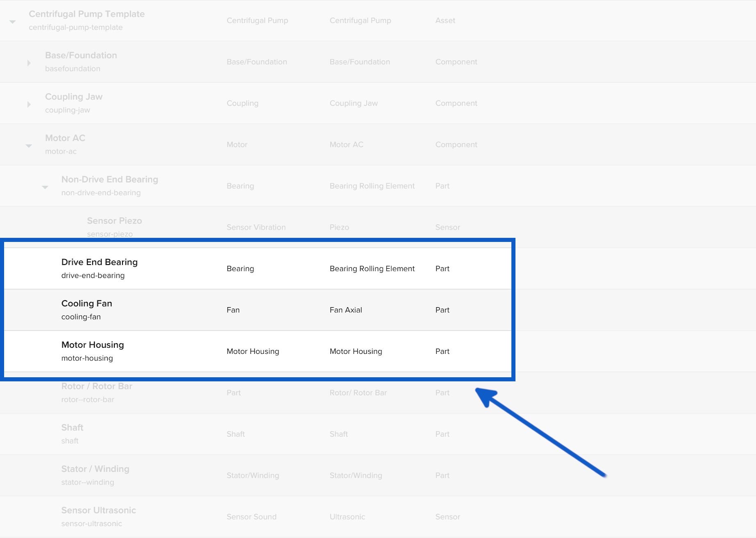Select the Motor Housing part name
Viewport: 756px width, 538px height.
(x=93, y=345)
